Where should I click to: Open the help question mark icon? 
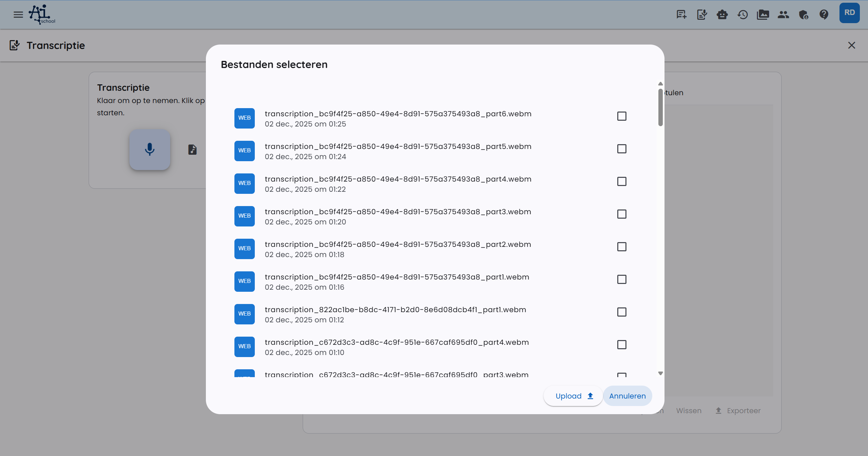tap(825, 15)
